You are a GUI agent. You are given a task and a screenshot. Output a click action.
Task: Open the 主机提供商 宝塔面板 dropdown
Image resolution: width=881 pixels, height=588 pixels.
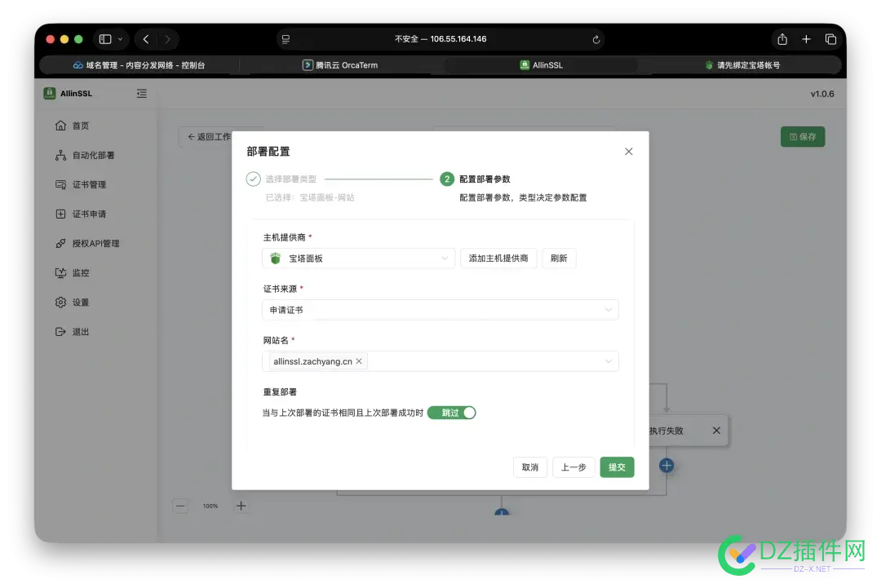click(358, 259)
